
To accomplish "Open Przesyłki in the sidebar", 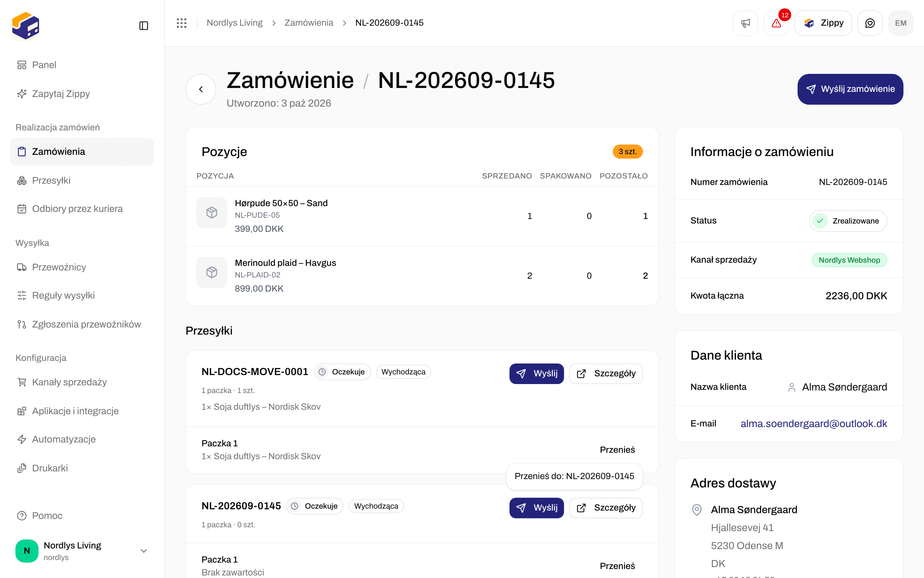I will click(x=82, y=180).
